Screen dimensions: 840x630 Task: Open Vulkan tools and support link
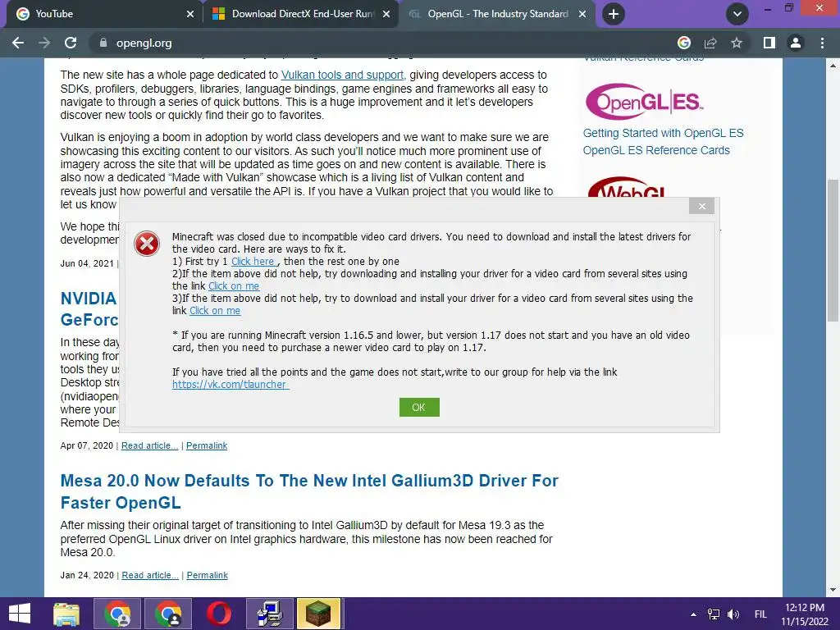pos(342,75)
